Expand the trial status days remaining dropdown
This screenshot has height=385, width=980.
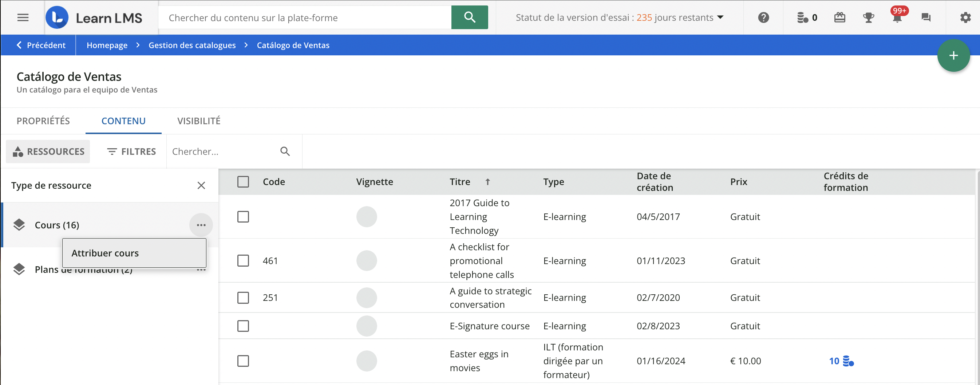click(720, 17)
